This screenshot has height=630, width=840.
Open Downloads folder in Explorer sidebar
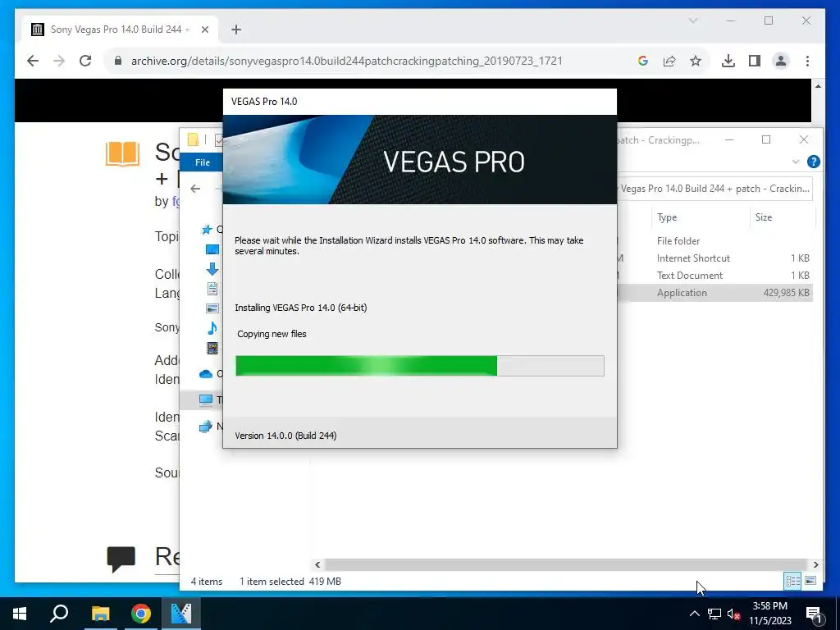pyautogui.click(x=212, y=269)
